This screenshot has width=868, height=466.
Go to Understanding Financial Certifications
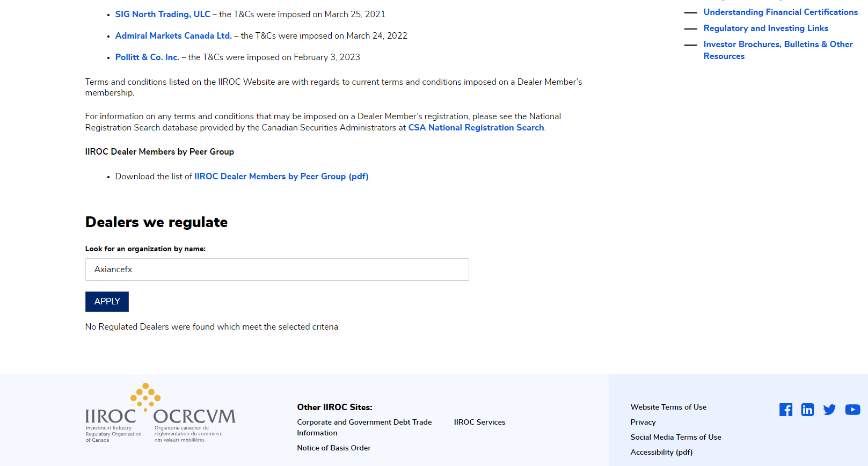(781, 12)
